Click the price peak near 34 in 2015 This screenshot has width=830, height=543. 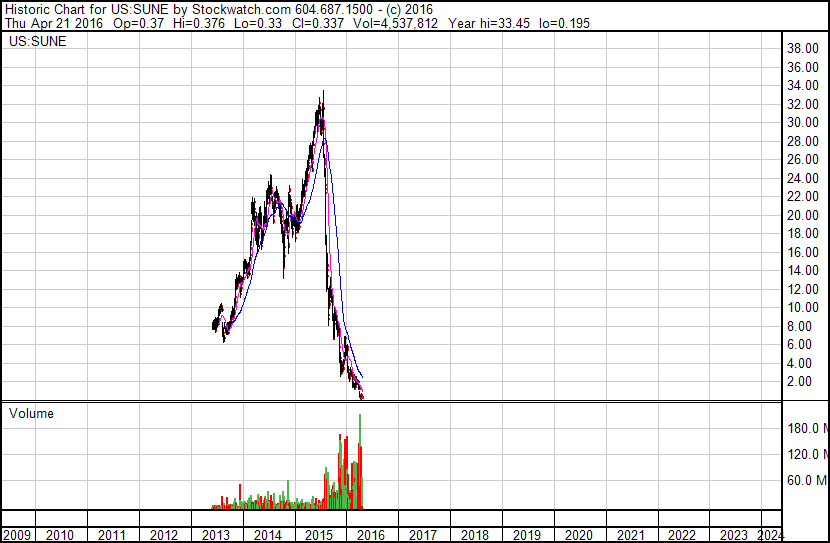[323, 93]
